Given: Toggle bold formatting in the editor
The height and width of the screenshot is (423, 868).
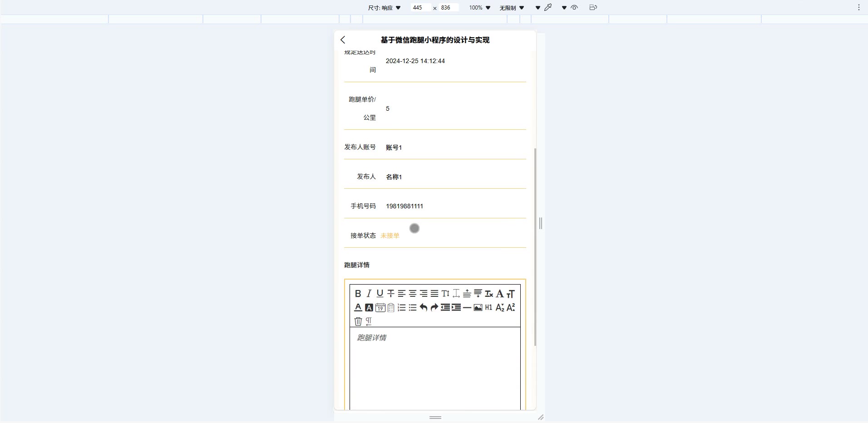Looking at the screenshot, I should [358, 294].
